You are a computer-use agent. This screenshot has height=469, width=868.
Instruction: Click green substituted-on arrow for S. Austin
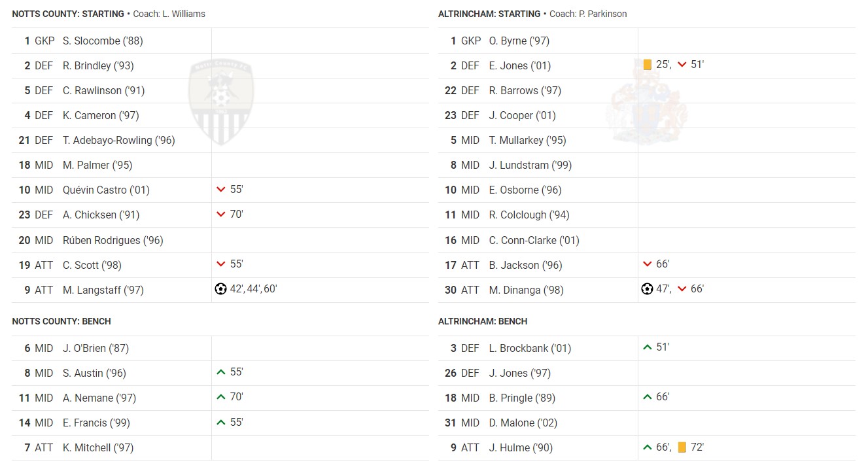tap(221, 372)
